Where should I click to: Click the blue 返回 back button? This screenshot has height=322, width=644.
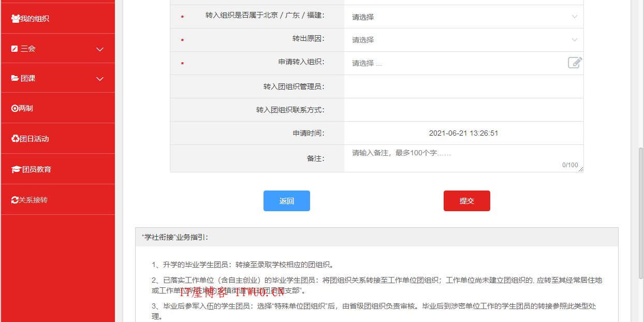[x=286, y=201]
